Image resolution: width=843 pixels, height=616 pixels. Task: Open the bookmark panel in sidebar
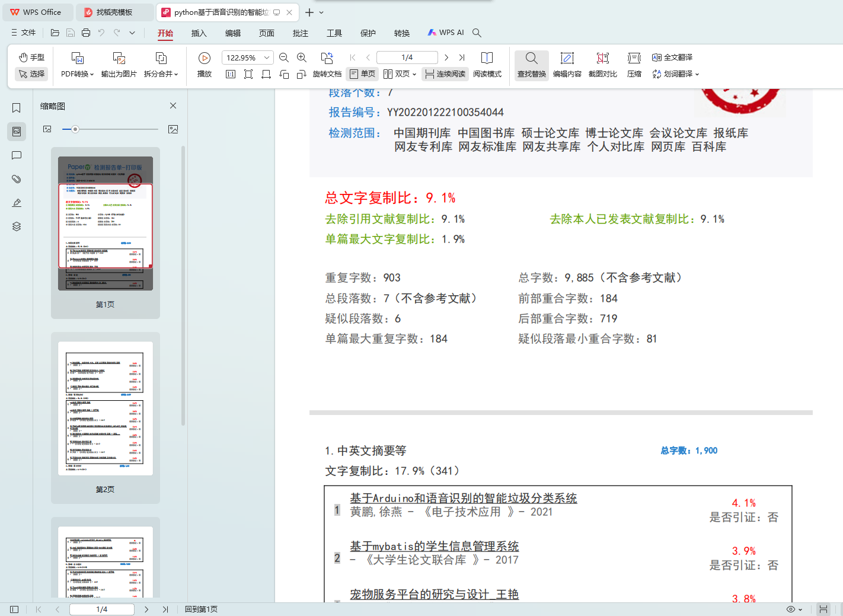17,107
